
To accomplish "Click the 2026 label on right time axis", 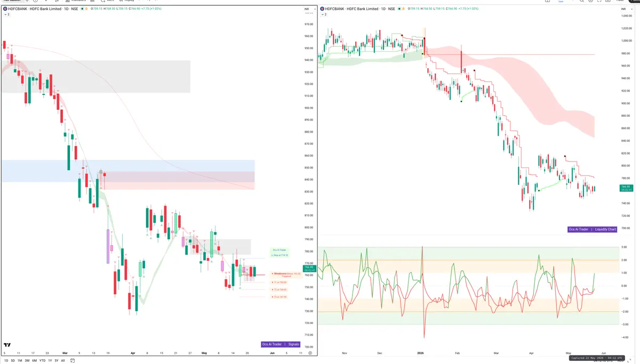I will tap(419, 353).
